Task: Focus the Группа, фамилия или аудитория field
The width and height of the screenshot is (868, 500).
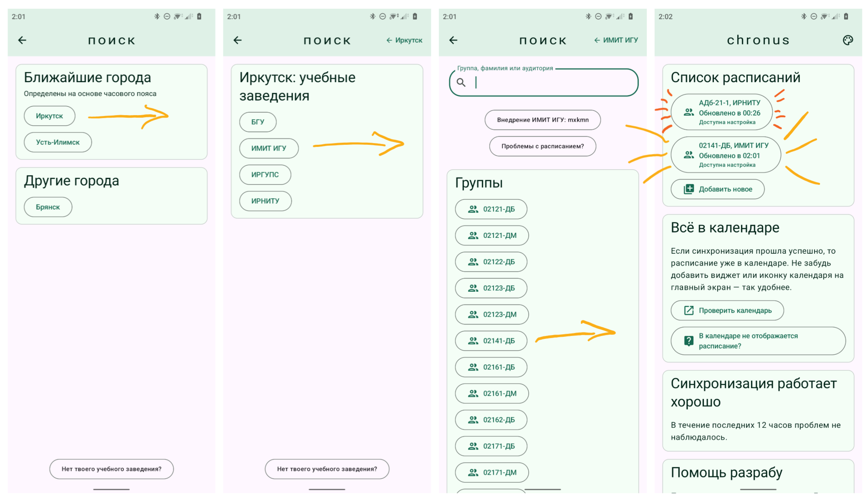Action: coord(551,83)
